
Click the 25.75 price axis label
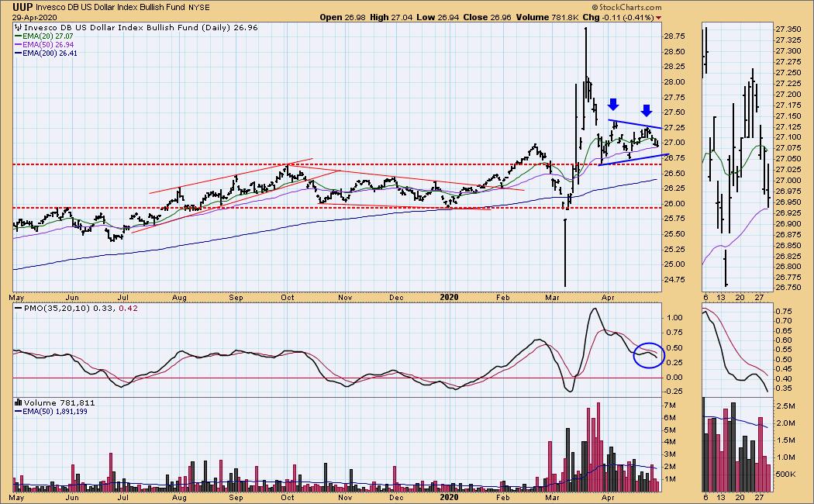[x=674, y=219]
